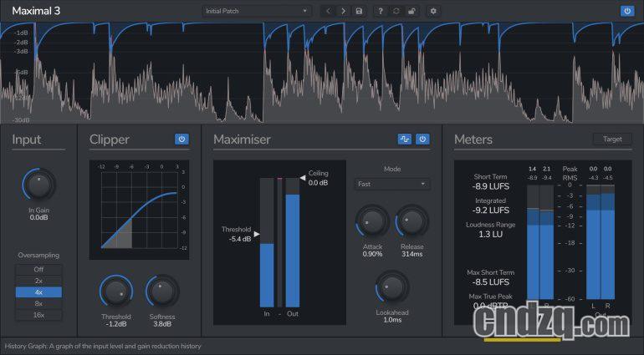
Task: Click the In Gain knob
Action: point(38,185)
